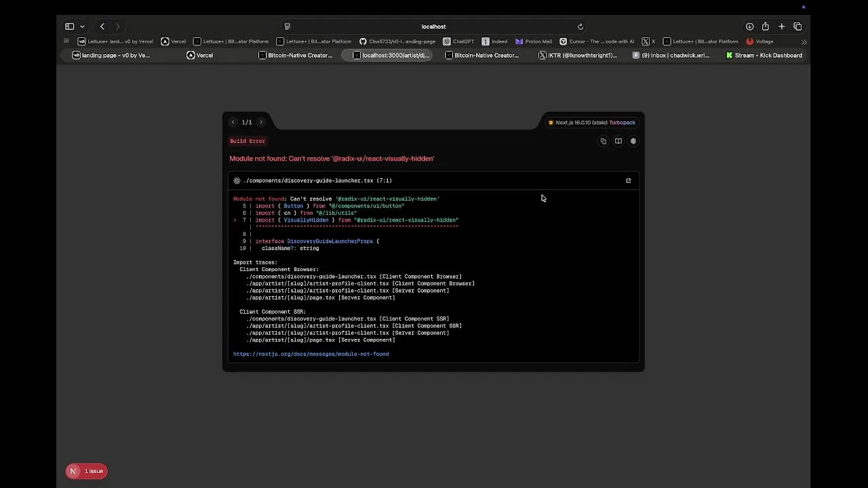The width and height of the screenshot is (868, 488).
Task: Open the GitHub repository bookmark
Action: coord(397,41)
